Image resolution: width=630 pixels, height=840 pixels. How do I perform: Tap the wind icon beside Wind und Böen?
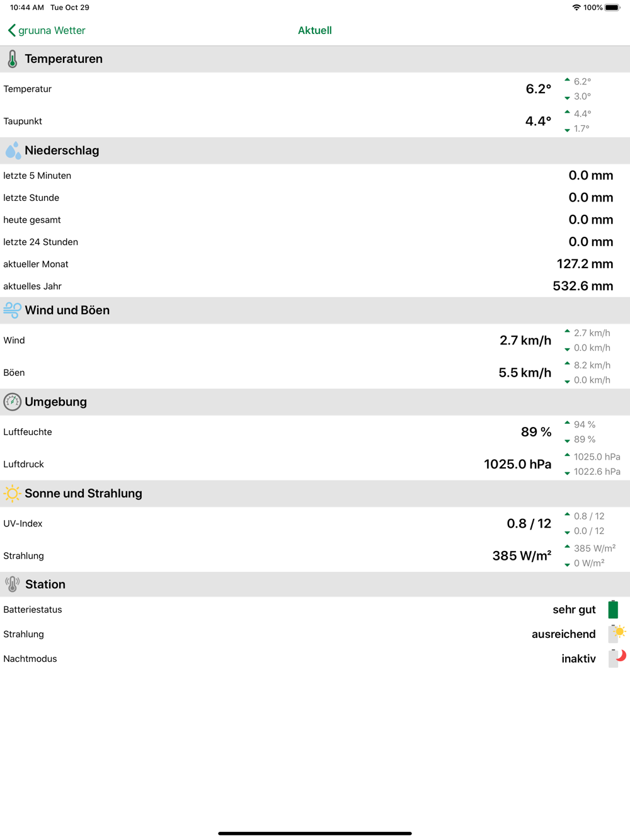pos(12,310)
